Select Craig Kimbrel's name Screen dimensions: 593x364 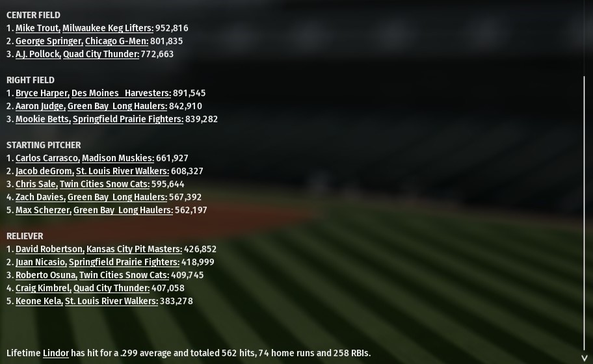42,288
